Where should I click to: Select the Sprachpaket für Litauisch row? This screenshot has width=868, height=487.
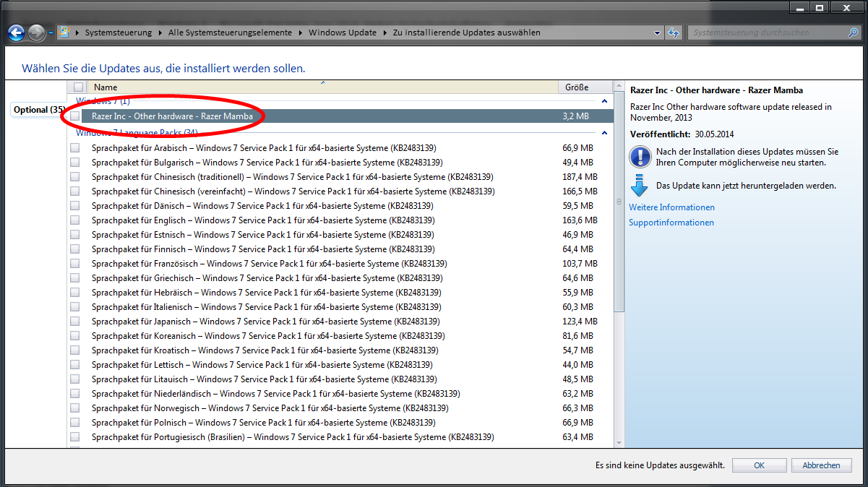(x=340, y=379)
